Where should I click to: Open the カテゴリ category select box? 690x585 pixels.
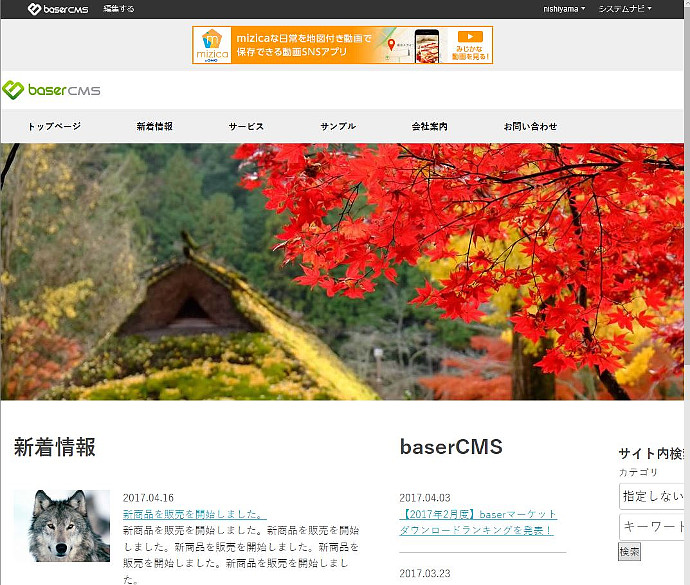click(653, 495)
